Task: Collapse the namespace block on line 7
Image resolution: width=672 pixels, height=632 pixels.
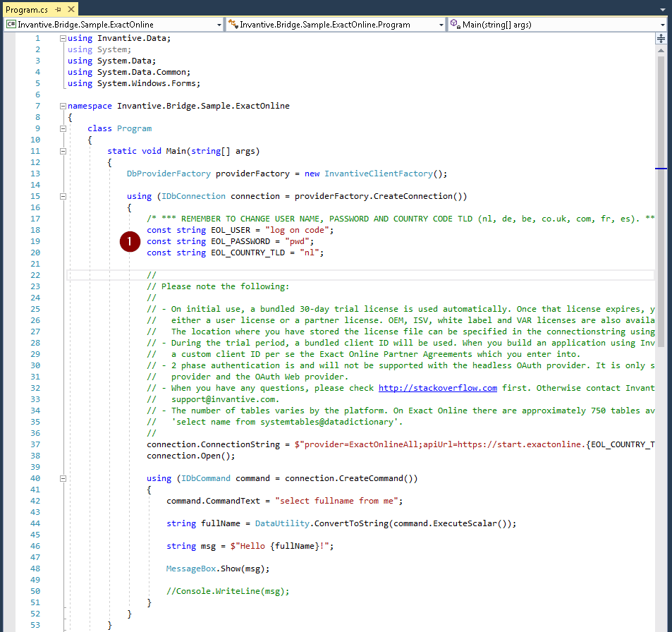Action: click(x=63, y=106)
